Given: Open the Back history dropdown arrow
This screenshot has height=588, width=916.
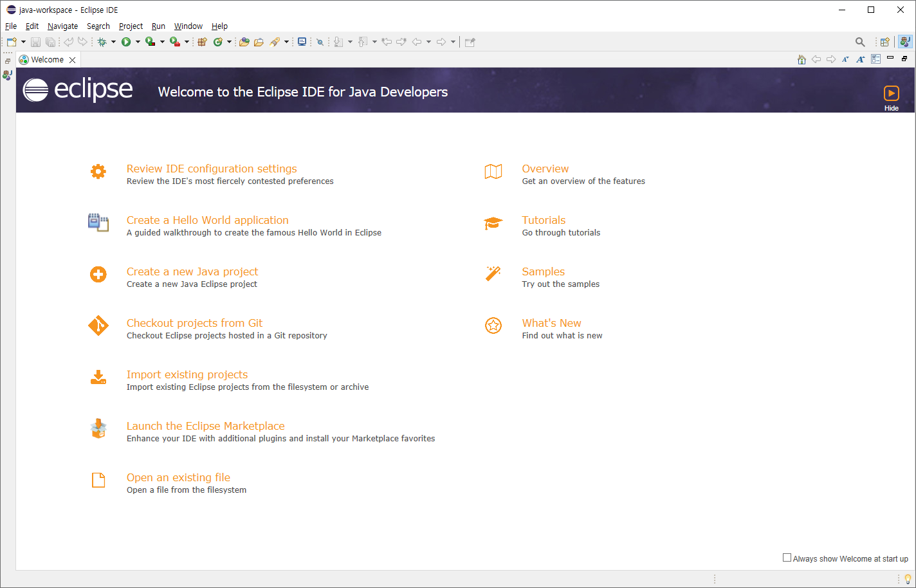Looking at the screenshot, I should click(x=428, y=42).
